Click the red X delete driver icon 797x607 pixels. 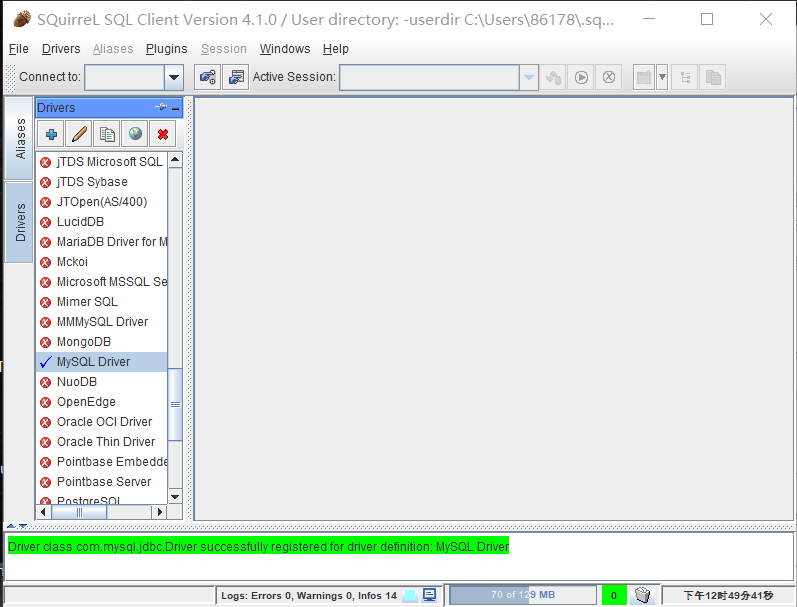point(163,134)
